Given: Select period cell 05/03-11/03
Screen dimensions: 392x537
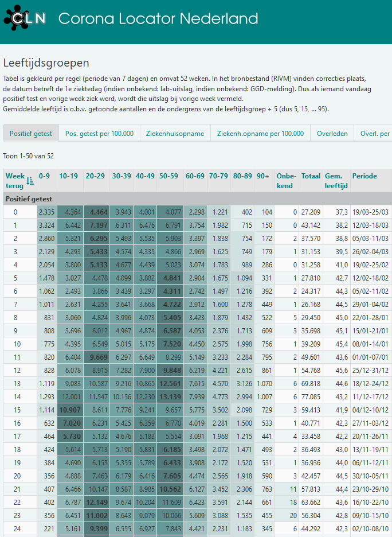Looking at the screenshot, I should tap(370, 238).
